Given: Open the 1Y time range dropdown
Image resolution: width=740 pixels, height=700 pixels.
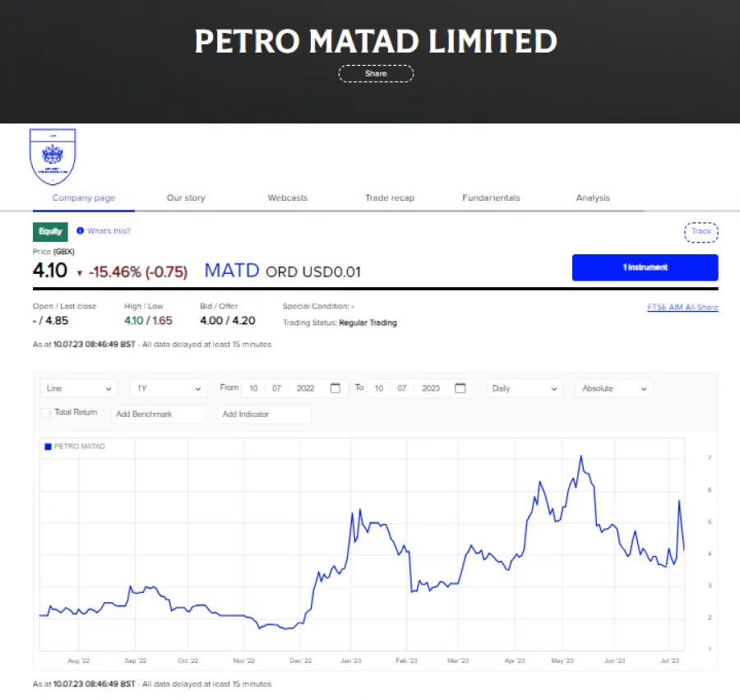Looking at the screenshot, I should point(168,387).
